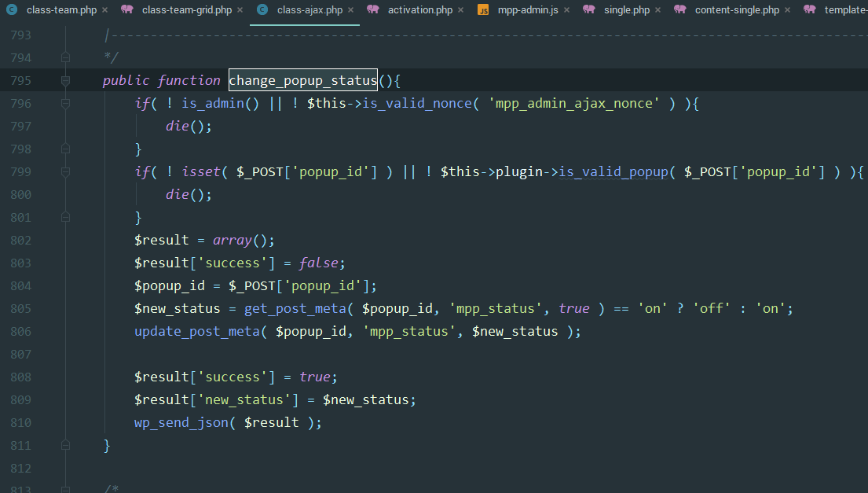Viewport: 868px width, 493px height.
Task: Click line number 795 in the gutter
Action: coord(21,81)
